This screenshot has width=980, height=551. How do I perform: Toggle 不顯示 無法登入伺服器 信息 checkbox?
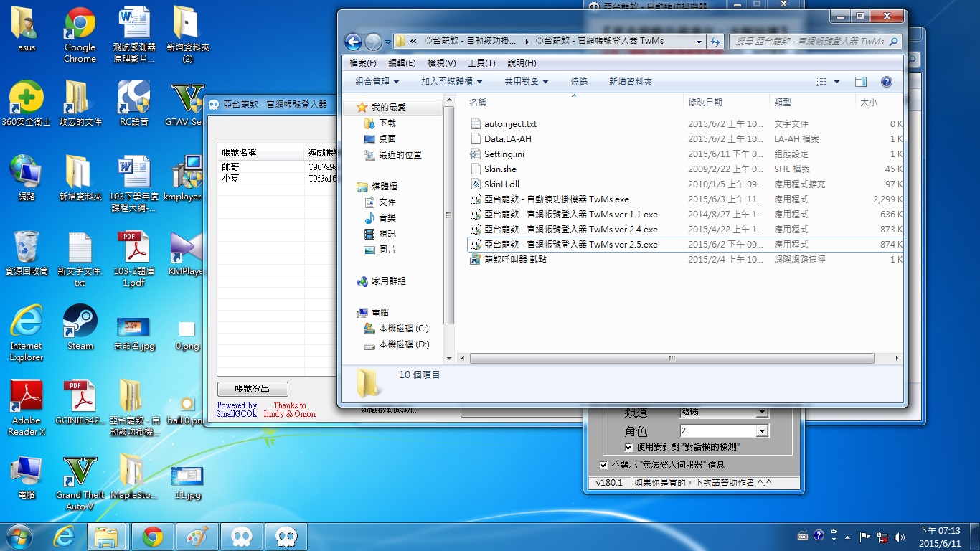pyautogui.click(x=603, y=464)
